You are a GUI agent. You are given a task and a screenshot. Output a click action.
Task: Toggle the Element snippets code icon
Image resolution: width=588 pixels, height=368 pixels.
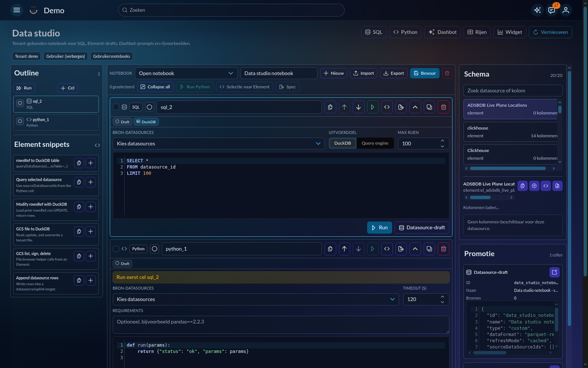[x=97, y=145]
